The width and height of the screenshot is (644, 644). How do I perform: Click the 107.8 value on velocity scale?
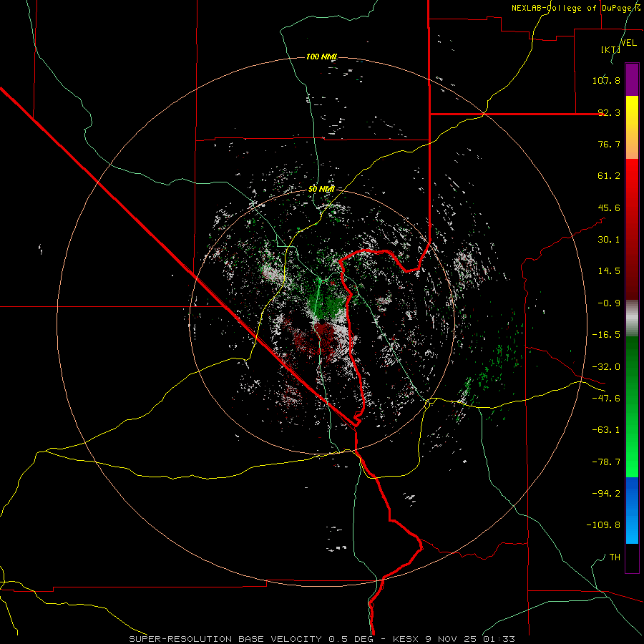point(606,80)
